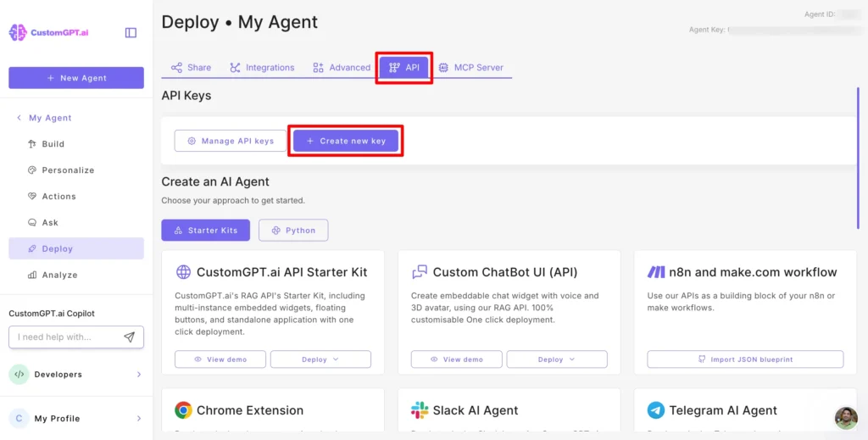Collapse the sidebar panel icon
Viewport: 868px width, 440px height.
coord(131,33)
